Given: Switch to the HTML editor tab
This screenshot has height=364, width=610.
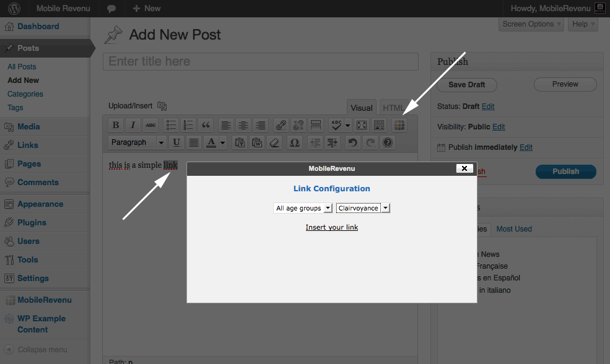Looking at the screenshot, I should 393,108.
